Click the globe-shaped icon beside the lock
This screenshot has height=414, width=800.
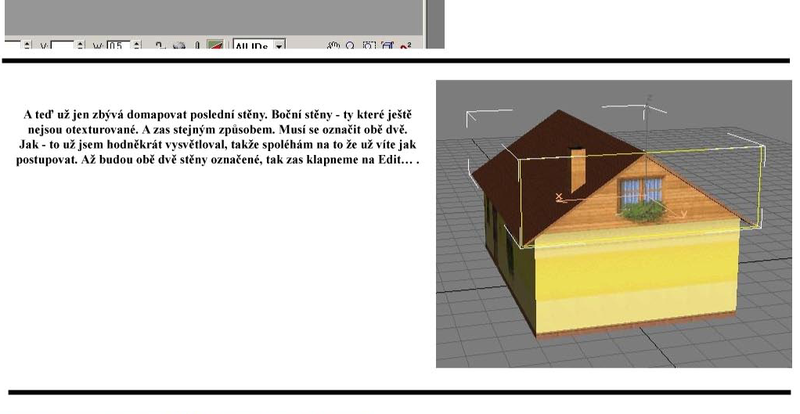(x=178, y=45)
